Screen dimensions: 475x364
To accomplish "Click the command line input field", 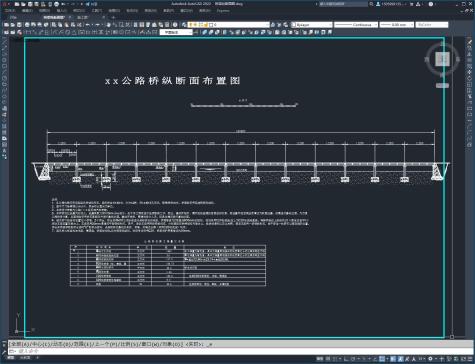I will click(x=240, y=351).
